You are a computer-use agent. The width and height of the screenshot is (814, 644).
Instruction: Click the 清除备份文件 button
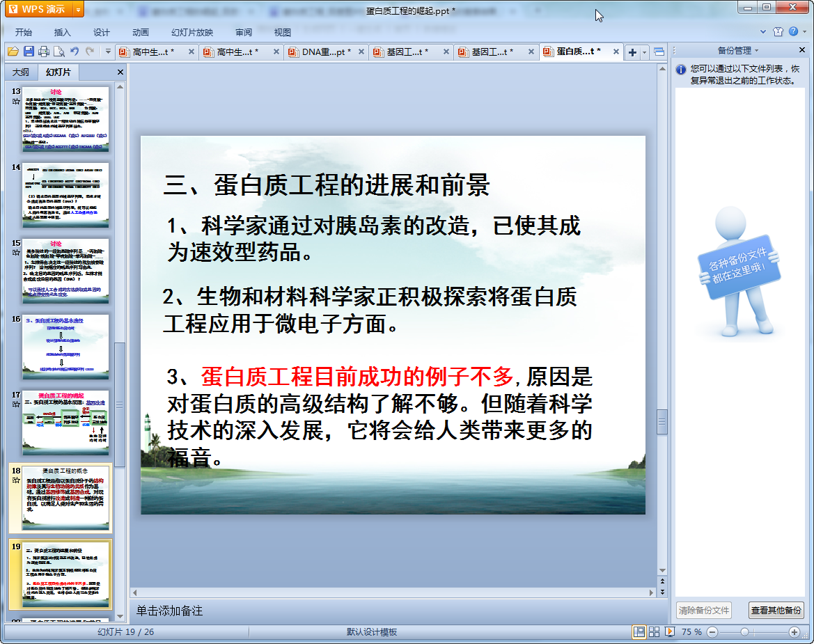click(704, 611)
